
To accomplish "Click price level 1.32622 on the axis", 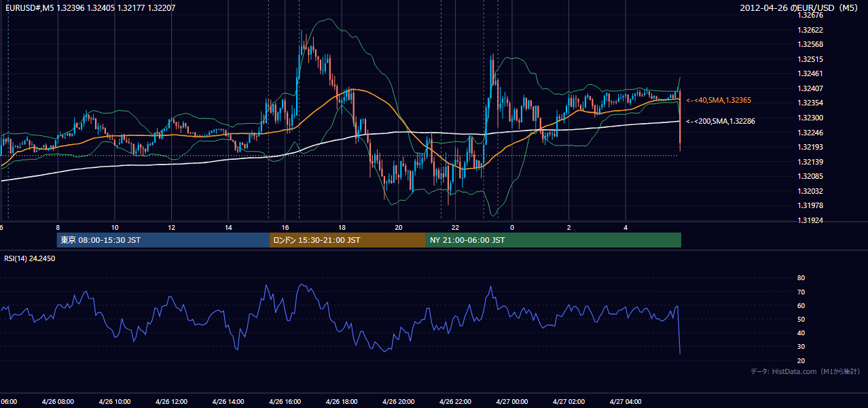I will click(811, 30).
